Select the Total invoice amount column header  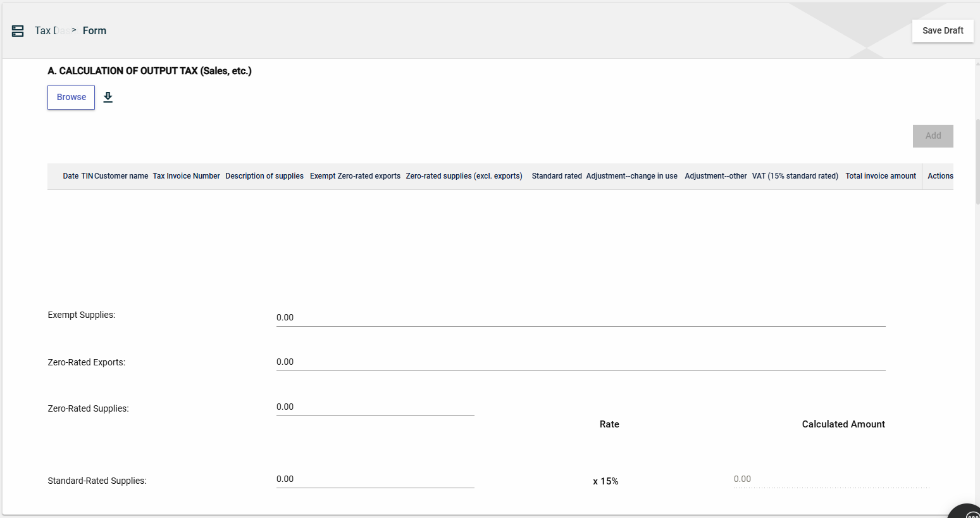pyautogui.click(x=880, y=176)
